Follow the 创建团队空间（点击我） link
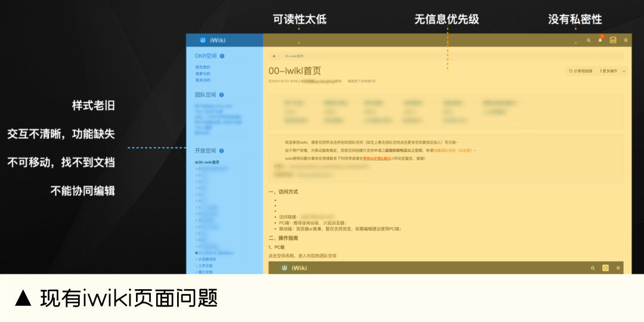Viewport: 644px width, 322px height. 453,151
